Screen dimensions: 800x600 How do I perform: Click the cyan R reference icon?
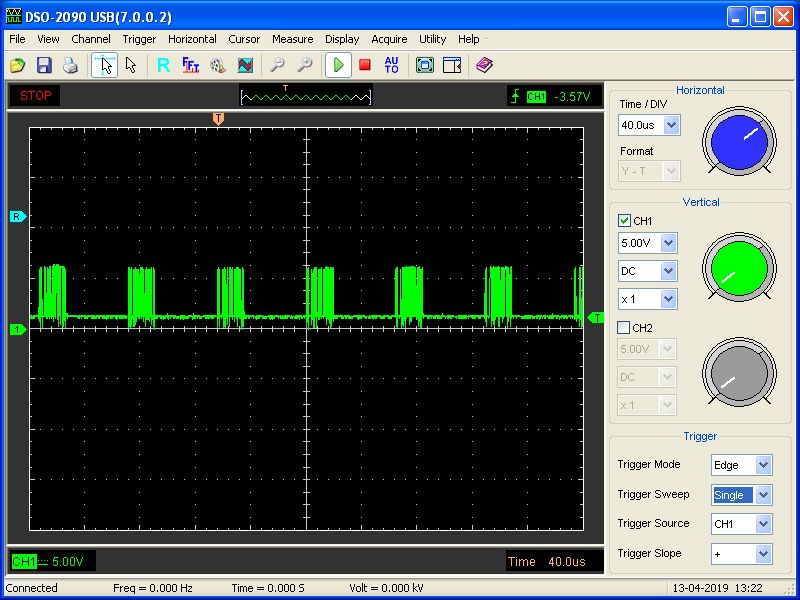point(164,65)
